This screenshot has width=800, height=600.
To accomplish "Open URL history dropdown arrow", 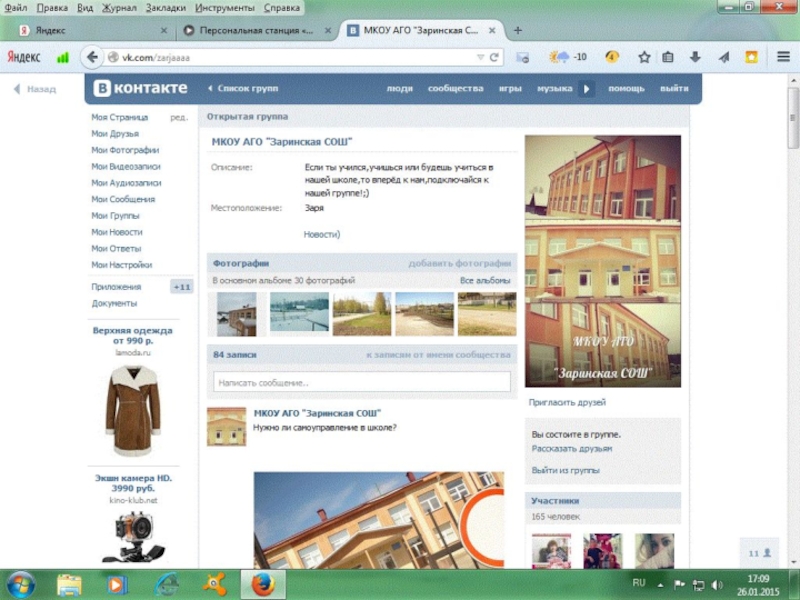I will pyautogui.click(x=480, y=57).
